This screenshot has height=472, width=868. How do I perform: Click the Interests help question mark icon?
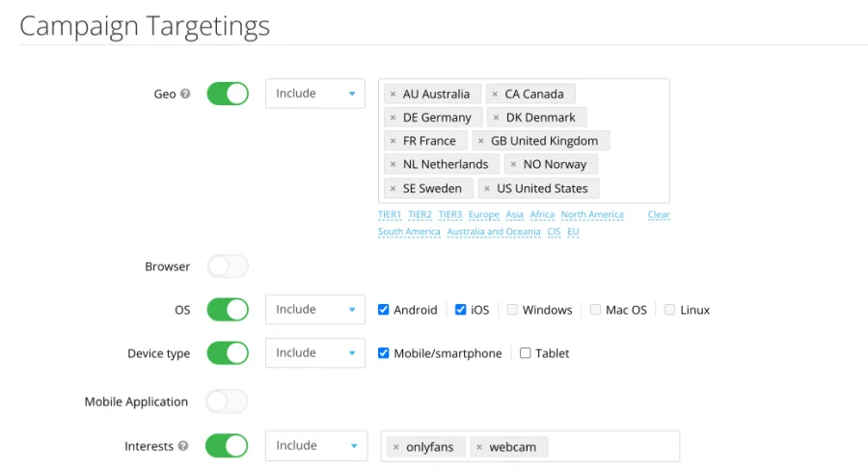click(x=183, y=447)
